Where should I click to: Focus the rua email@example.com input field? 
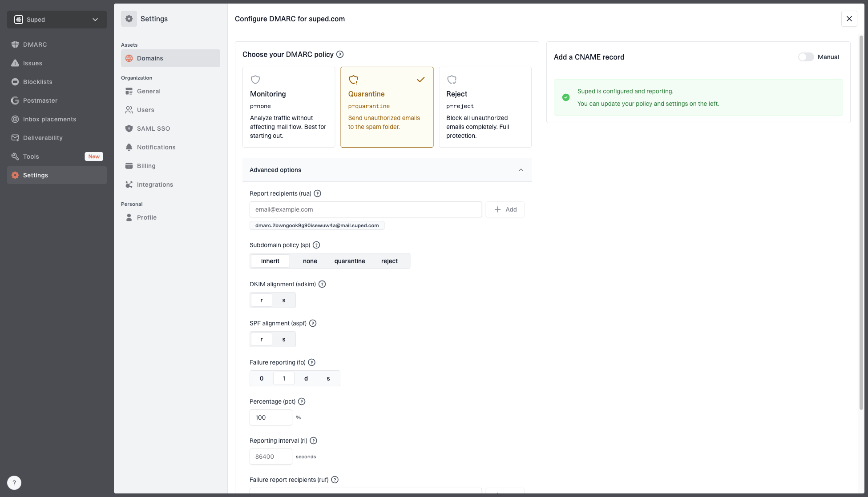coord(366,209)
